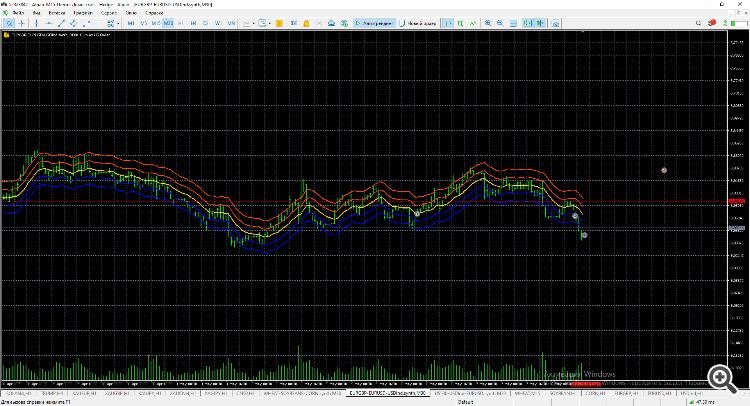Zoom in the chart
750x406 pixels.
(488, 23)
